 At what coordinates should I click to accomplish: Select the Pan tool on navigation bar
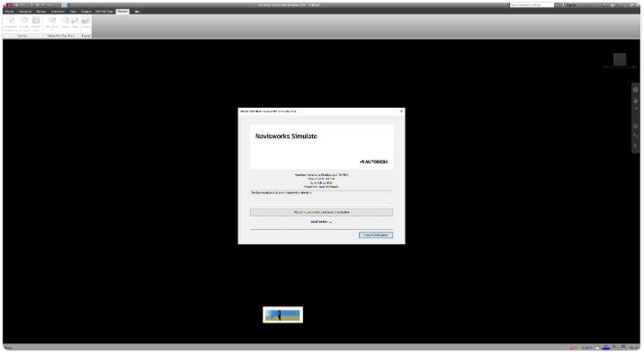(635, 101)
